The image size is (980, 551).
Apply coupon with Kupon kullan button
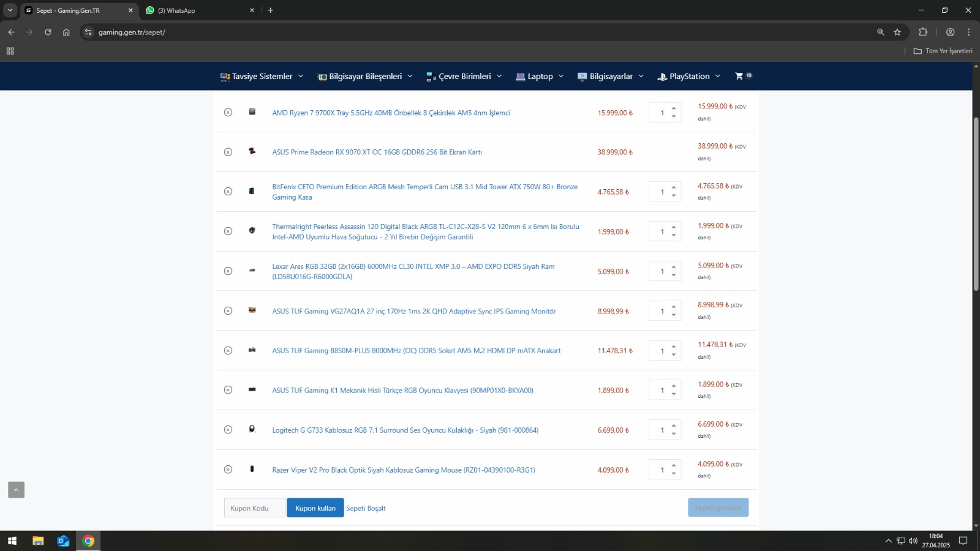315,508
